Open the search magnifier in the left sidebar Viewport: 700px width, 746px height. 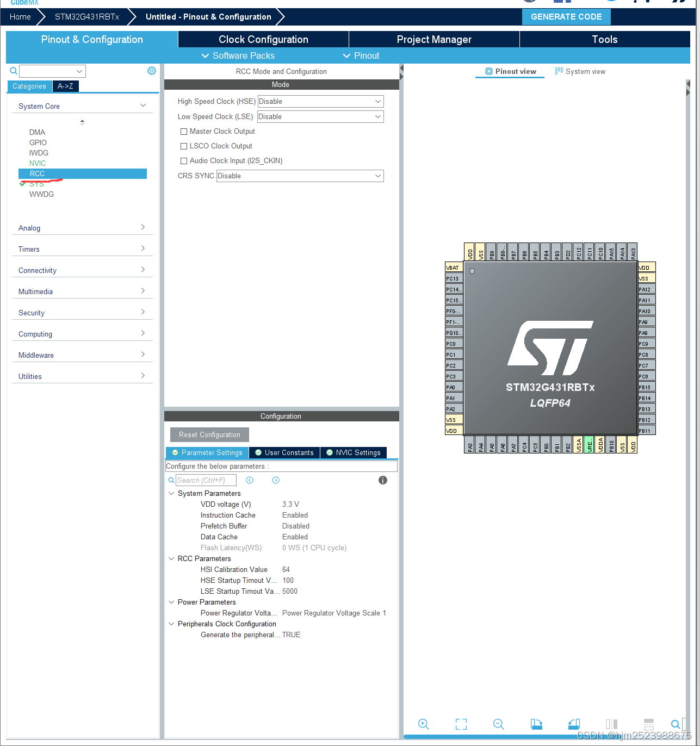(13, 71)
